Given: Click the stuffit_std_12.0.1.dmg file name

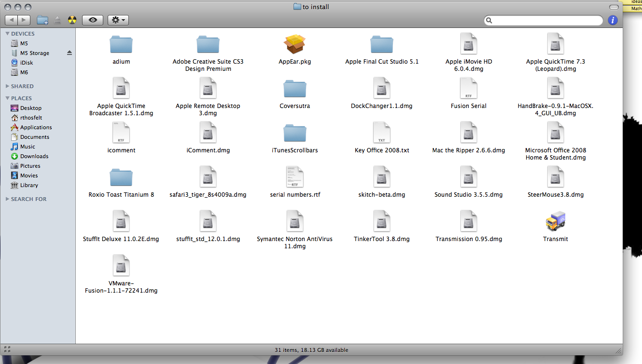Looking at the screenshot, I should (208, 239).
